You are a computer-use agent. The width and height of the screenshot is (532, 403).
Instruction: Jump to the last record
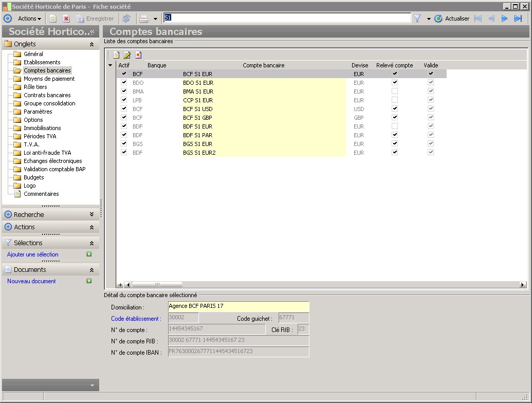pyautogui.click(x=518, y=19)
